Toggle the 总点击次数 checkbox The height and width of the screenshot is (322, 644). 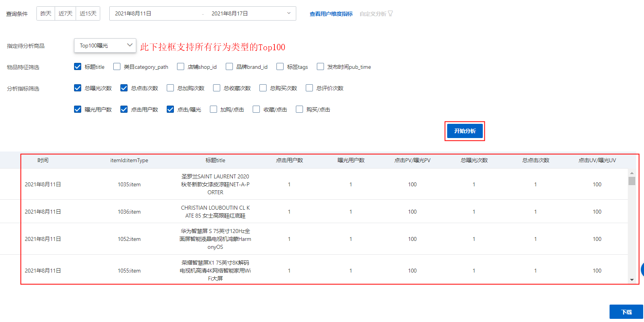click(x=124, y=88)
